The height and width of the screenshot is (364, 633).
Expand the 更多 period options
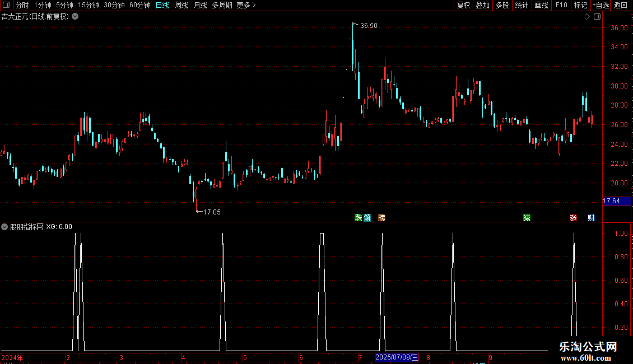point(246,5)
